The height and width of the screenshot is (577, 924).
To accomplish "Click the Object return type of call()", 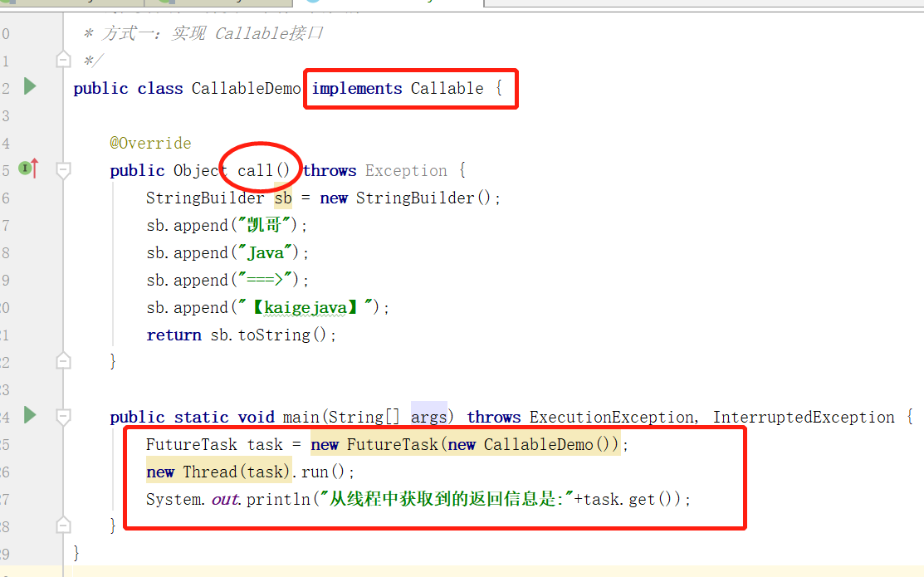I will tap(200, 171).
